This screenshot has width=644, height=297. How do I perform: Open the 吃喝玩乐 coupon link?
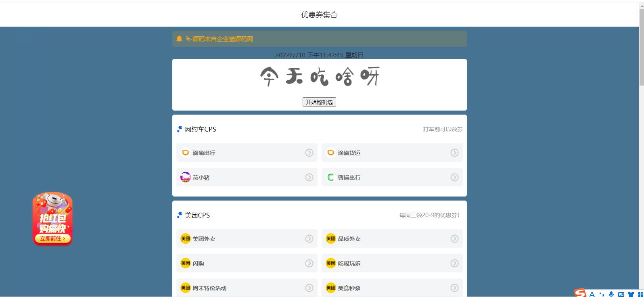tap(392, 263)
